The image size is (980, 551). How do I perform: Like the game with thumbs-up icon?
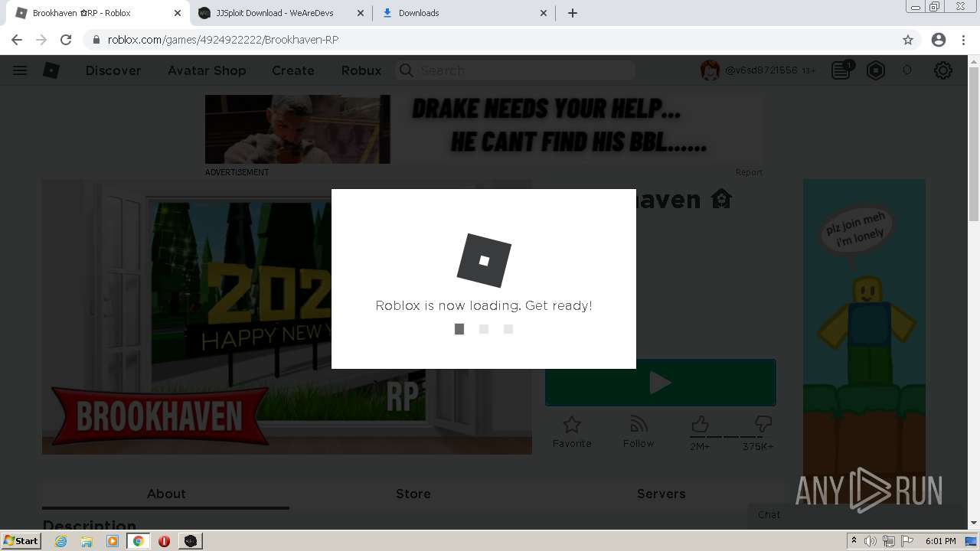[700, 423]
